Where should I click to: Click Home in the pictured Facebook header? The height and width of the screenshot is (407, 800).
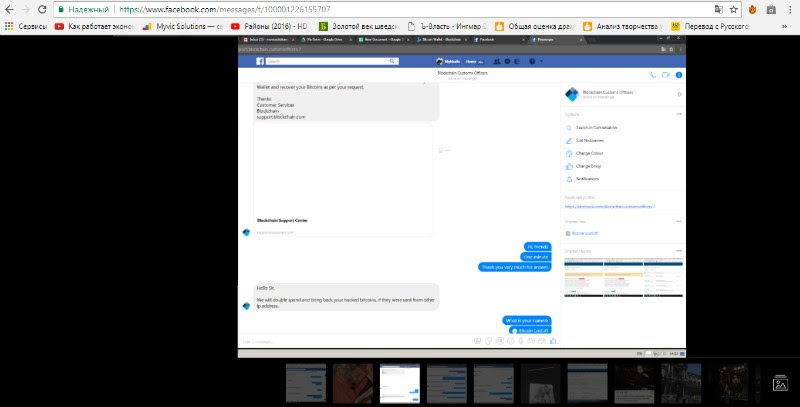[x=471, y=61]
